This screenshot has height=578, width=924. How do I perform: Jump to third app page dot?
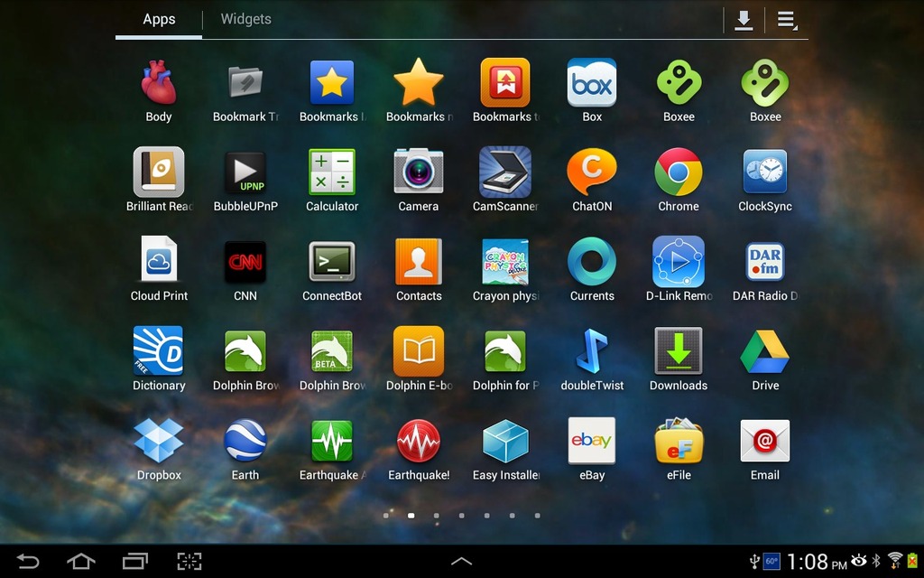pyautogui.click(x=436, y=516)
